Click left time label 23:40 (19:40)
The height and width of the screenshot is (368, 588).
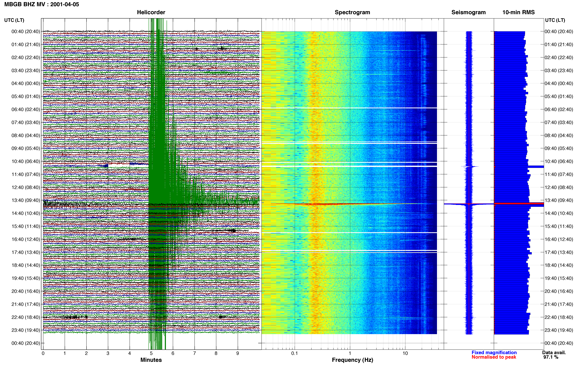click(x=26, y=330)
